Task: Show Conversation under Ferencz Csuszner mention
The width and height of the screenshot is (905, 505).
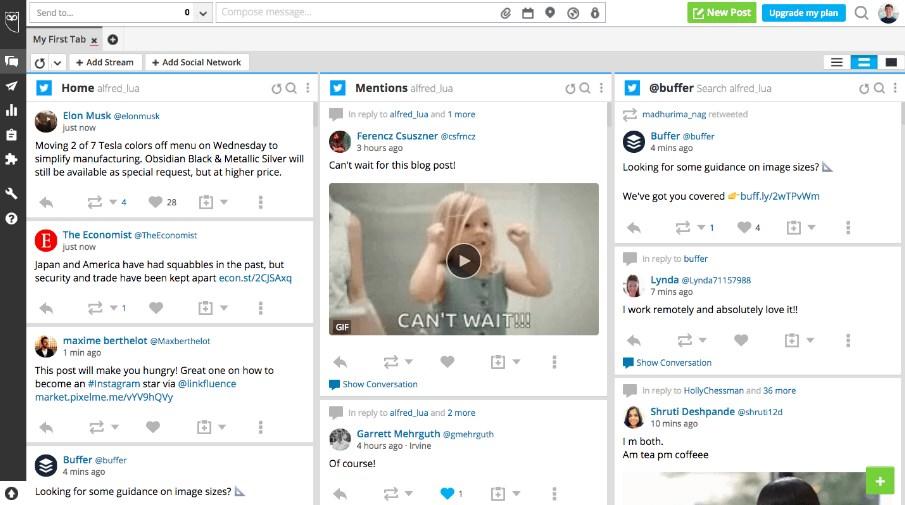Action: point(380,384)
